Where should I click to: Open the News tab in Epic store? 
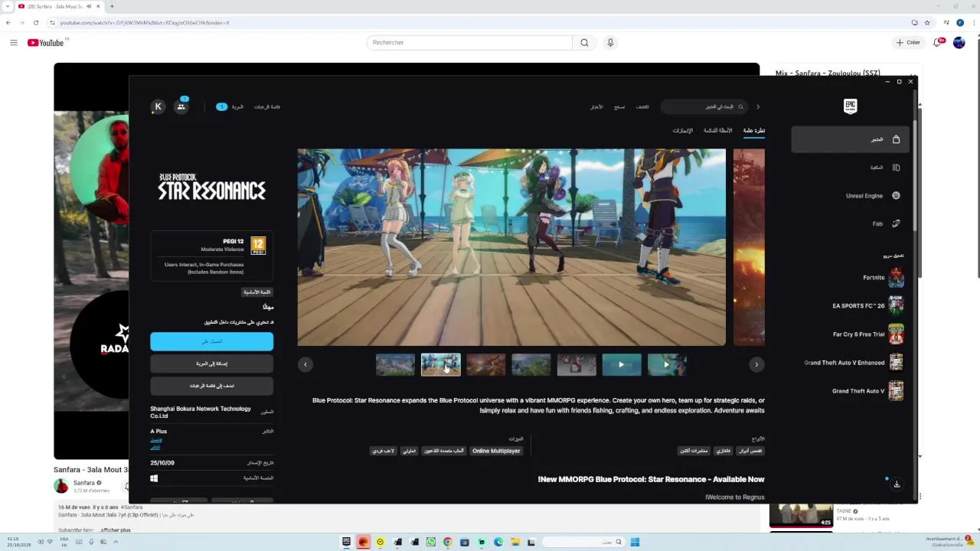[x=596, y=107]
